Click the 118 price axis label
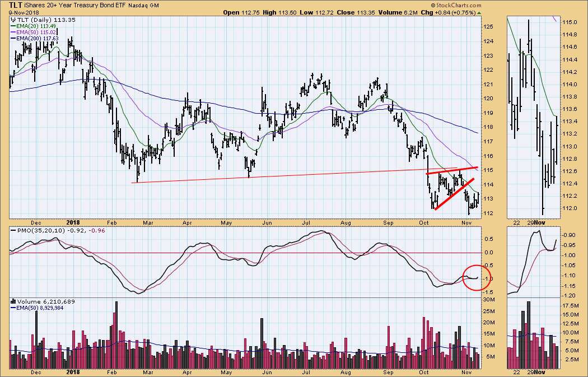 pyautogui.click(x=488, y=127)
